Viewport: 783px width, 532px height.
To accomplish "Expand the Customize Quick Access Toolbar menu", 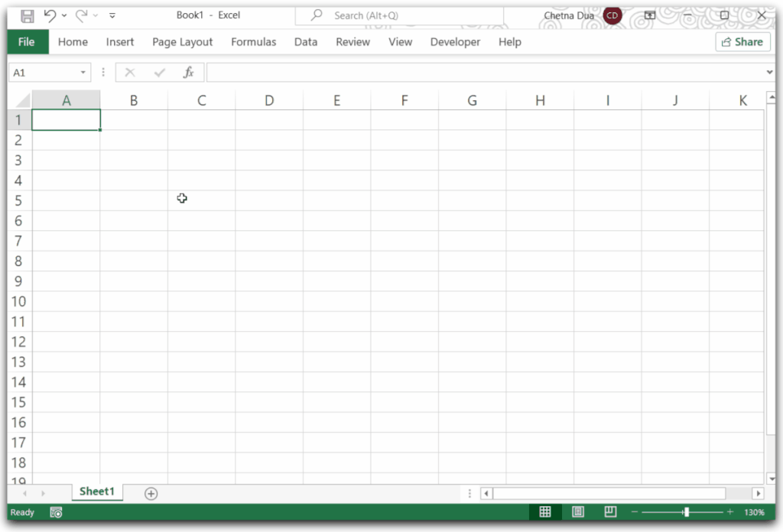I will 111,15.
